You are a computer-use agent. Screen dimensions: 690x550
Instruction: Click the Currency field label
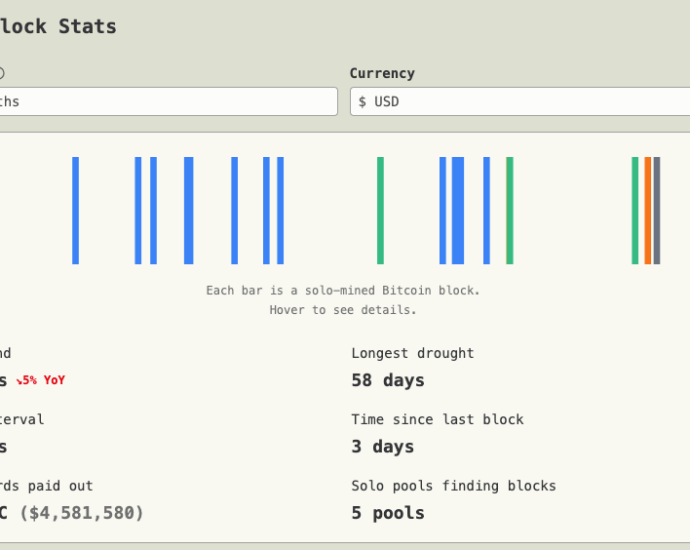381,73
